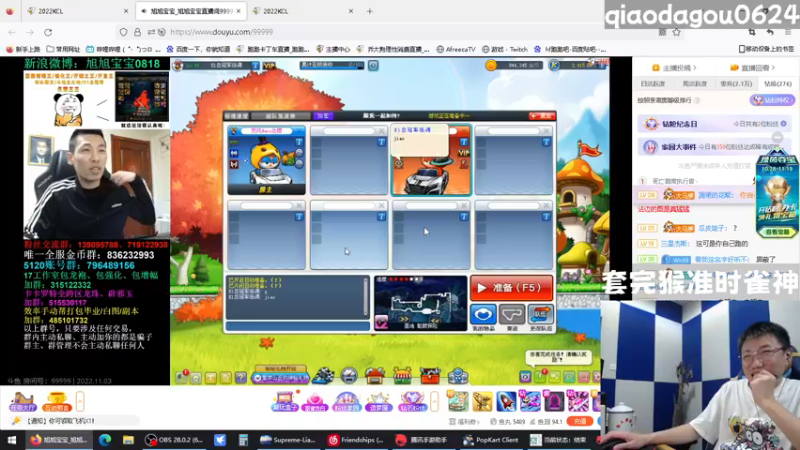The width and height of the screenshot is (800, 450).
Task: Click the gold coin currency icon
Action: 491,65
